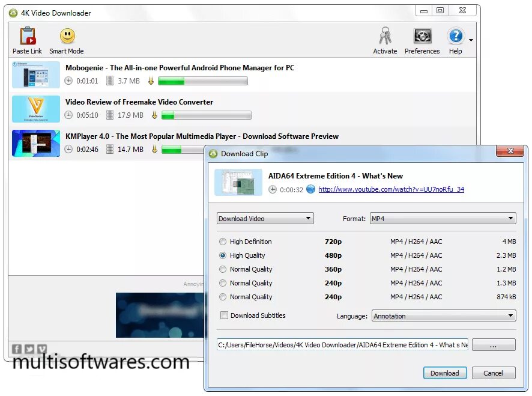The height and width of the screenshot is (396, 532).
Task: Click the Mobogenie video thumbnail
Action: [36, 75]
